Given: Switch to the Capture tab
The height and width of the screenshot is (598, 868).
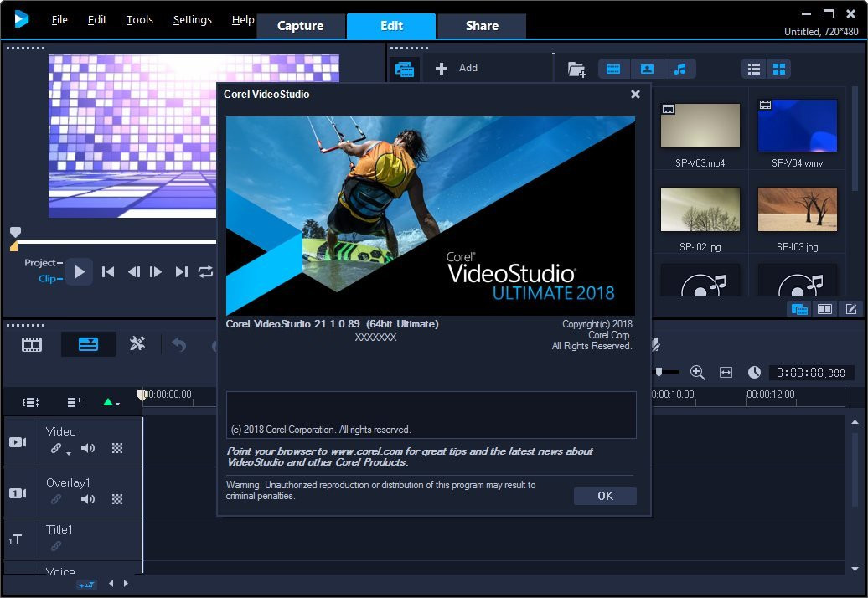Looking at the screenshot, I should [300, 26].
